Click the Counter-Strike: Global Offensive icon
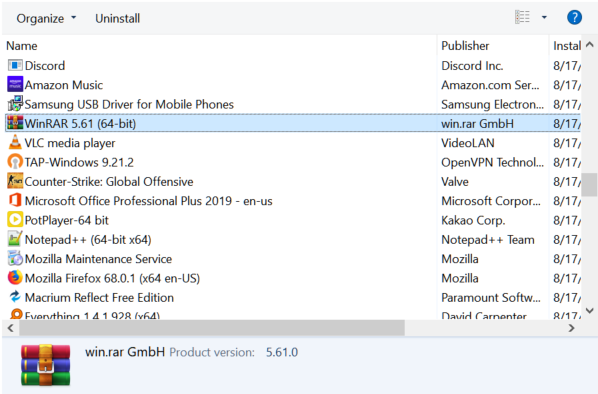This screenshot has height=394, width=598. (15, 181)
